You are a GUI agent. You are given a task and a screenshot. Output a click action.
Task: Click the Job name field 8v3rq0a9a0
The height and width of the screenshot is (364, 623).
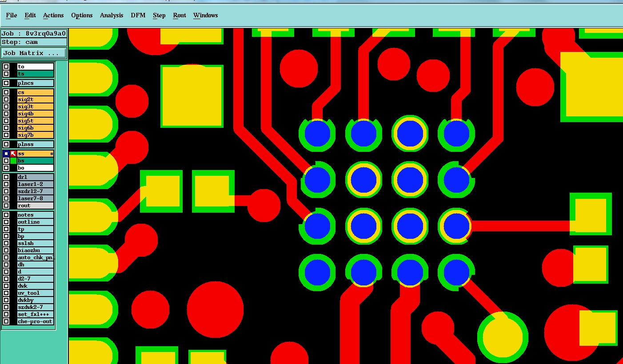coord(34,33)
